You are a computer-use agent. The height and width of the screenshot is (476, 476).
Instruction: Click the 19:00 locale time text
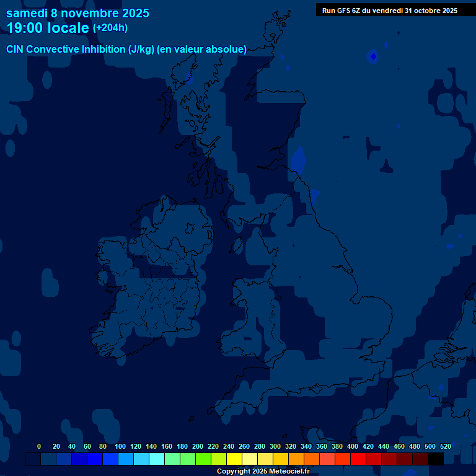(48, 28)
